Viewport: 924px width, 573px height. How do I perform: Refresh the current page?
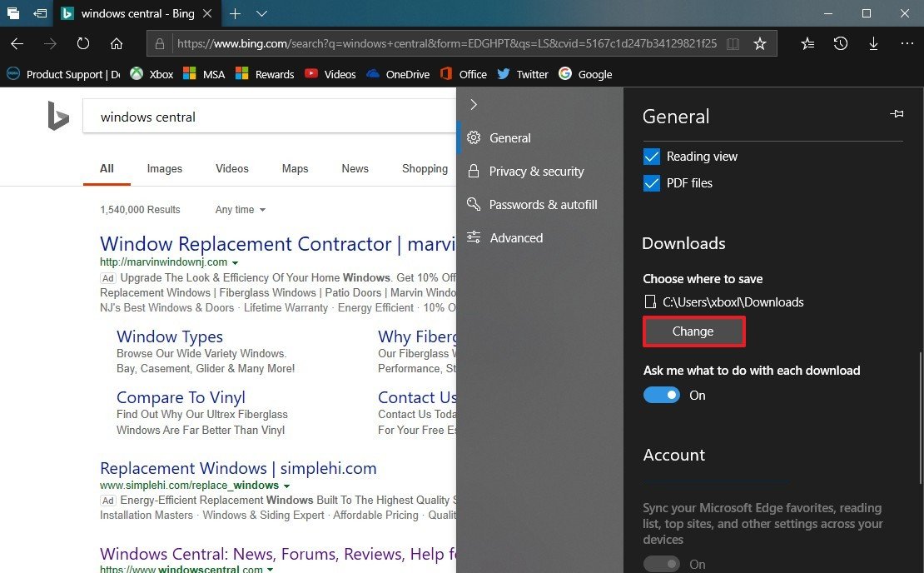coord(83,43)
